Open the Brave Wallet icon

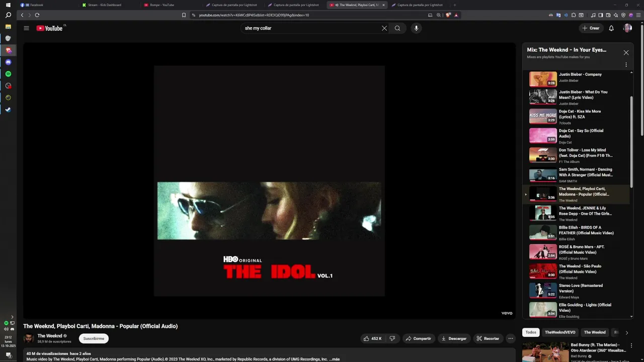608,15
